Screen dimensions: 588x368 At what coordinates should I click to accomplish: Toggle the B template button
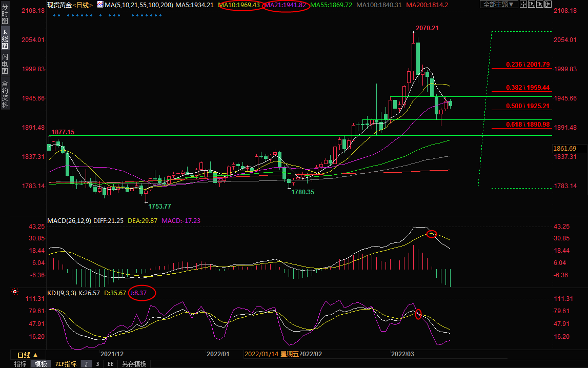tap(97, 364)
